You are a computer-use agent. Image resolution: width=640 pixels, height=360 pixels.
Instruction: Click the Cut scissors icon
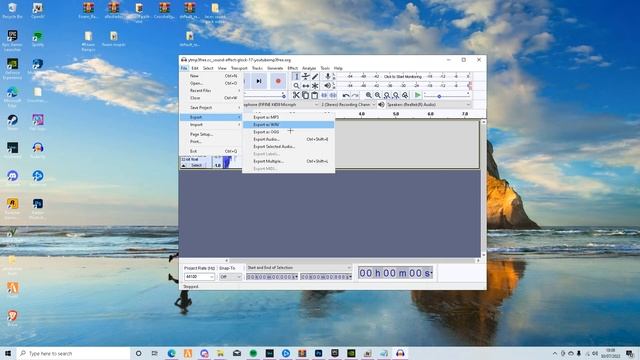(296, 95)
